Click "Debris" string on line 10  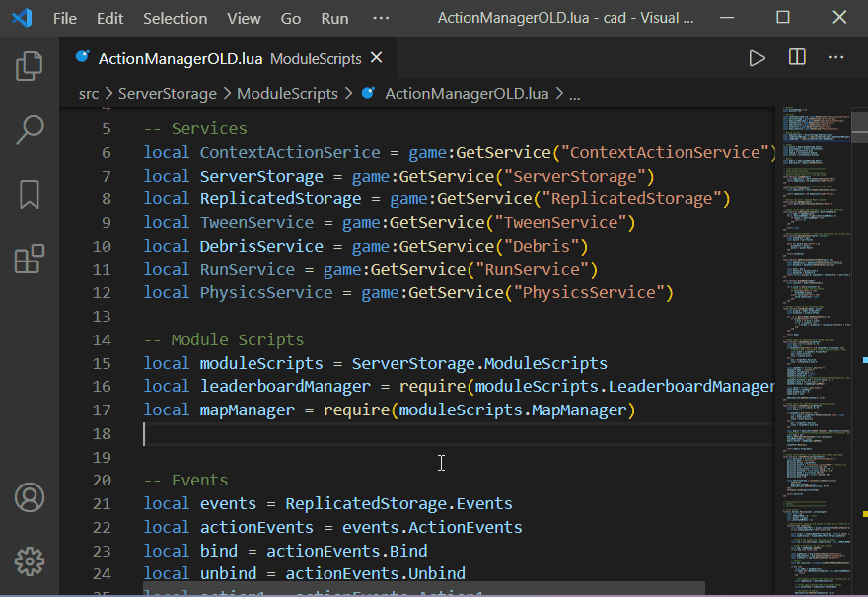[542, 246]
